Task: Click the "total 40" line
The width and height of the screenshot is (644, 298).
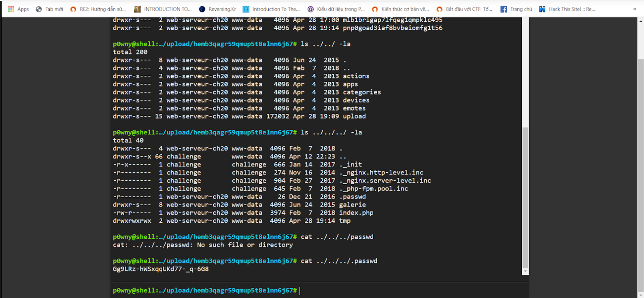Action: click(x=128, y=140)
